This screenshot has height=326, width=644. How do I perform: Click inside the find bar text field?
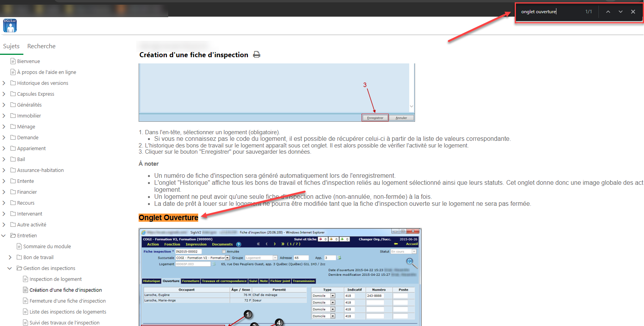coord(549,12)
